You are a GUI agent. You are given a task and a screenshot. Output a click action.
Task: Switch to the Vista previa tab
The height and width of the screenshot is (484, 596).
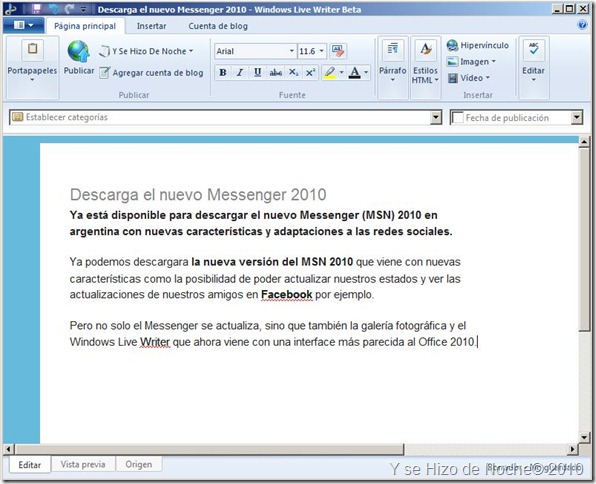pyautogui.click(x=83, y=465)
